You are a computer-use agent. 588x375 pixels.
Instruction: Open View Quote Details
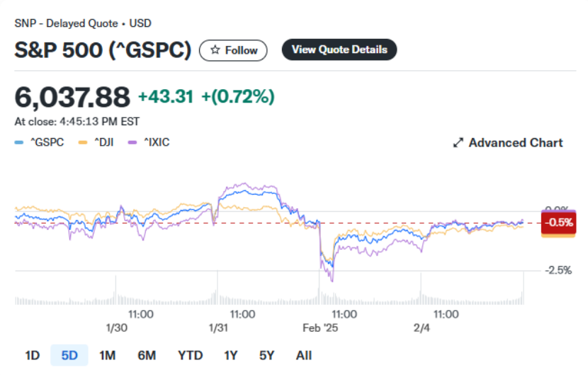tap(339, 50)
